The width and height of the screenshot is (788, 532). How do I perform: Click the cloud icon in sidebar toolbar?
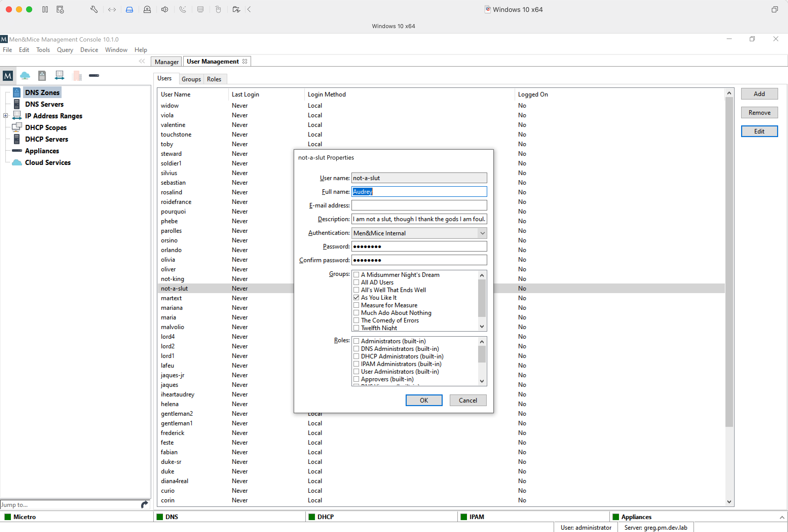25,75
